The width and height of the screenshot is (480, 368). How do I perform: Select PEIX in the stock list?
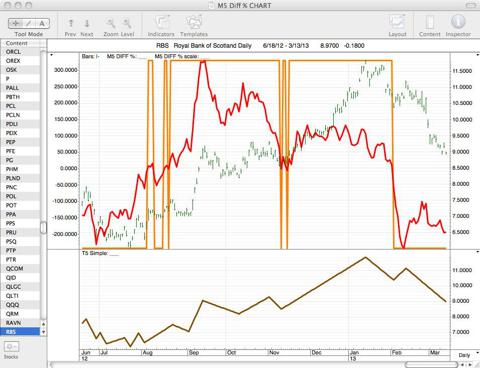pyautogui.click(x=20, y=133)
